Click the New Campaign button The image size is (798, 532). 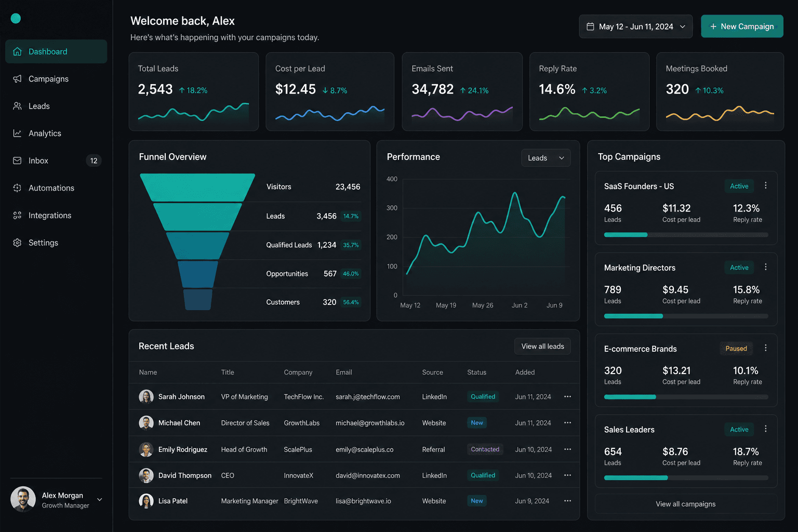[x=742, y=26]
